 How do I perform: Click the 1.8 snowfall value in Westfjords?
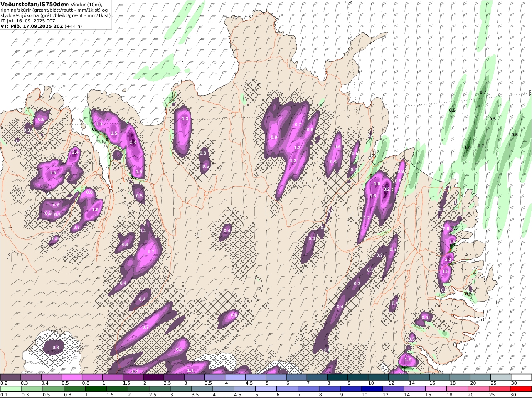tap(53, 173)
